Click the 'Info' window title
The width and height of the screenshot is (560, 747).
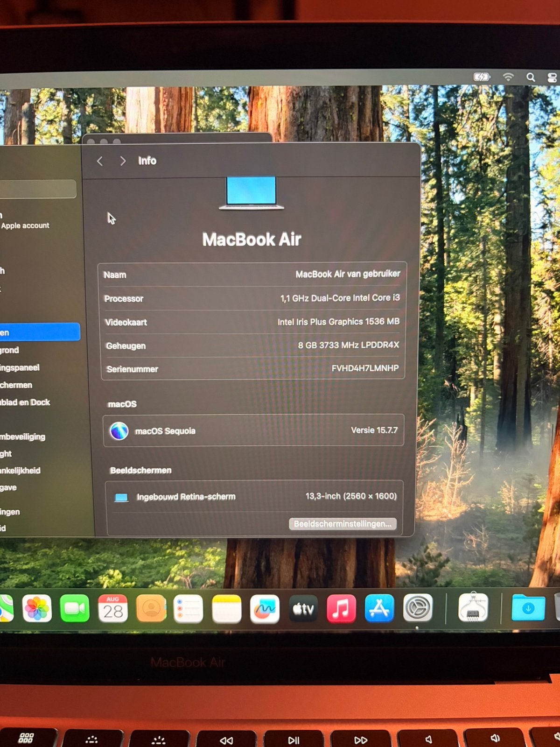pos(147,161)
